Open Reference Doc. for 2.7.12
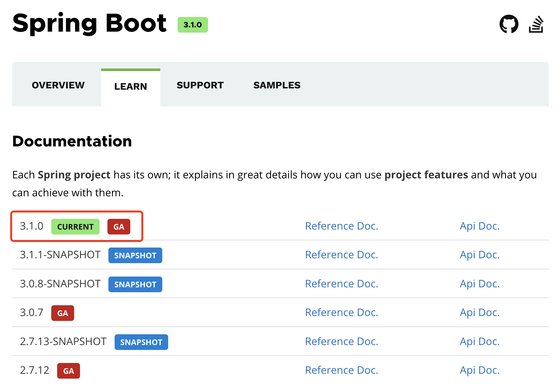 click(x=342, y=370)
